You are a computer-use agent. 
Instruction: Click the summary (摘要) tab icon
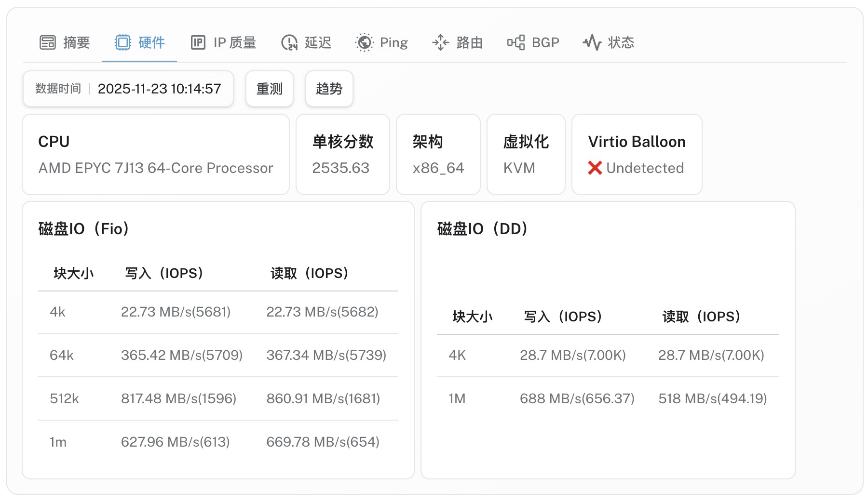[x=47, y=43]
